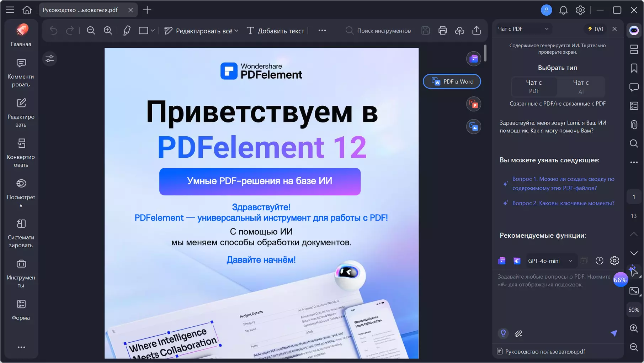The width and height of the screenshot is (644, 363).
Task: Click the Share export icon
Action: 477,31
